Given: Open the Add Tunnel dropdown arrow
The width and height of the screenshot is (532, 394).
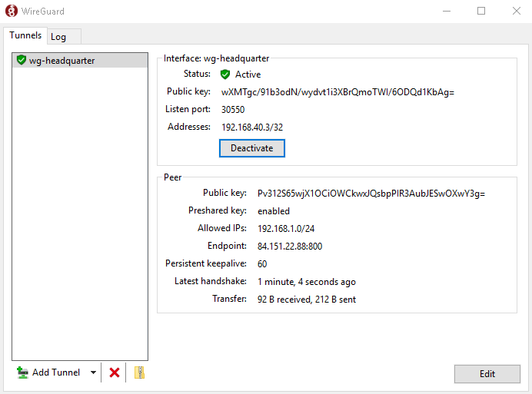Looking at the screenshot, I should point(93,372).
